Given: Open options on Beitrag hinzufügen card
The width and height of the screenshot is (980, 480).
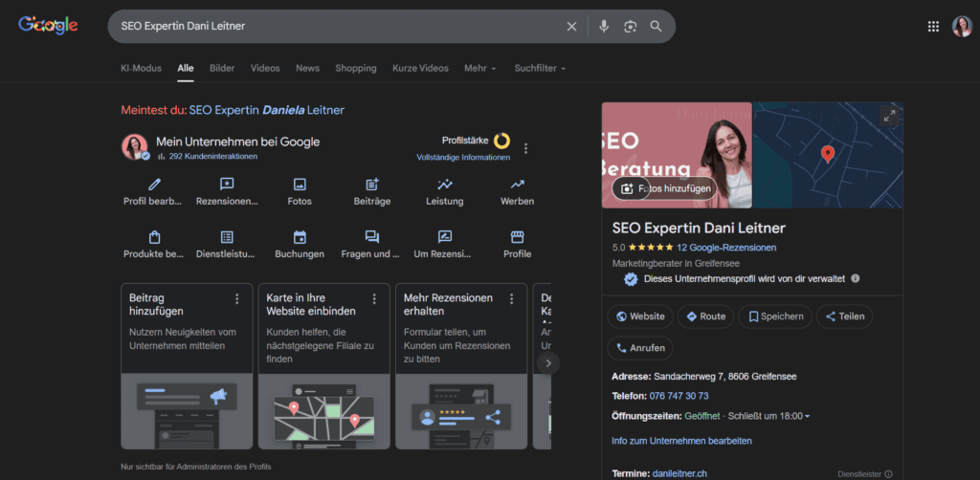Looking at the screenshot, I should (x=237, y=299).
